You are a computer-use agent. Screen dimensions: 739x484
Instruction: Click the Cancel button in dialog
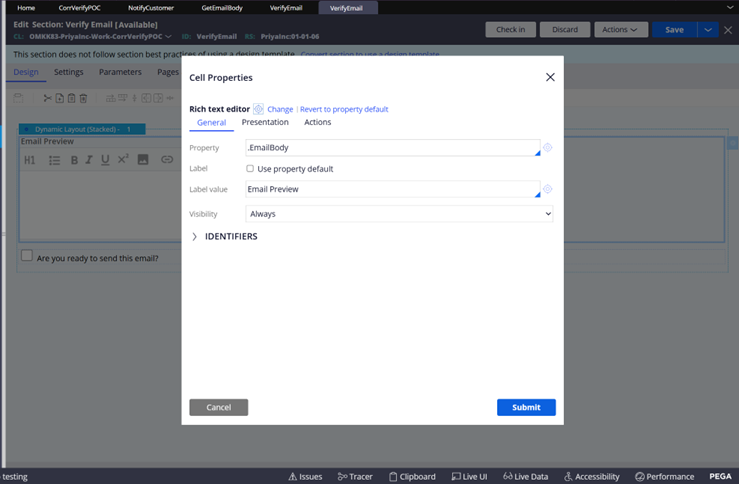[x=219, y=407]
